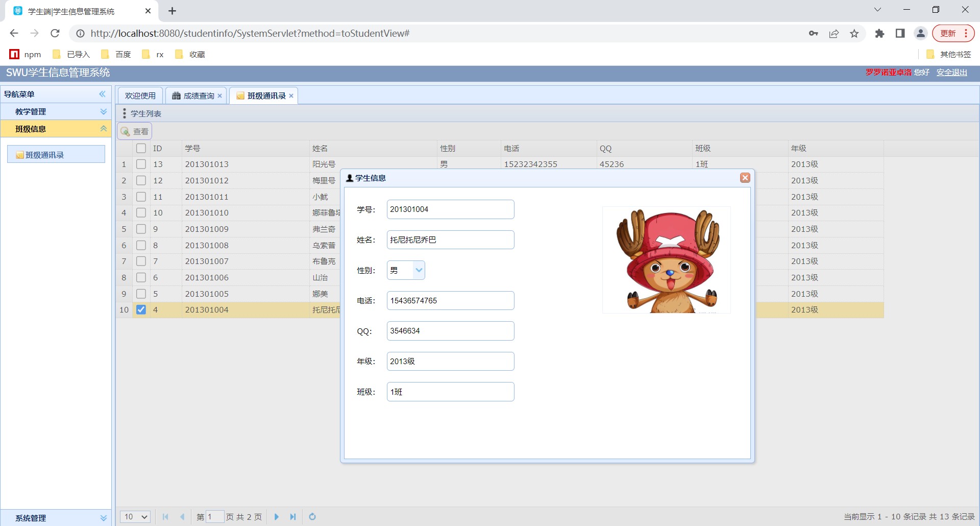Screen dimensions: 980x526
Task: Open the page size dropdown showing 10
Action: tap(135, 517)
